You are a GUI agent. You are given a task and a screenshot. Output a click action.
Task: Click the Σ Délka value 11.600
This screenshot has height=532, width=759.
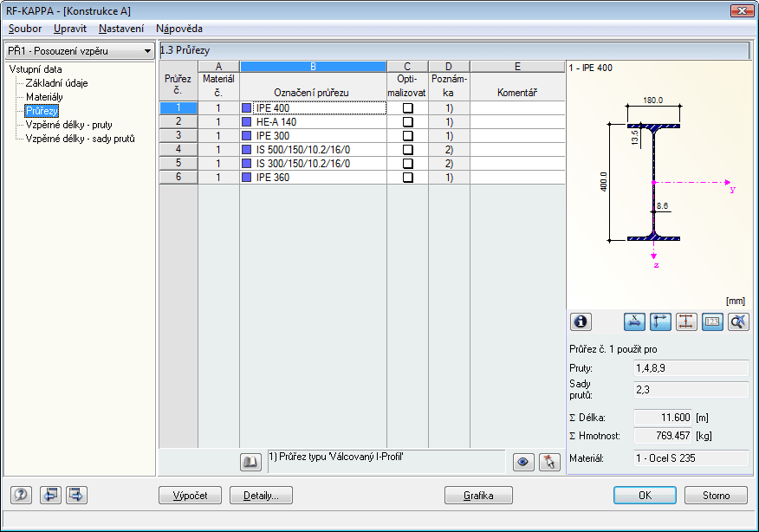[x=663, y=418]
